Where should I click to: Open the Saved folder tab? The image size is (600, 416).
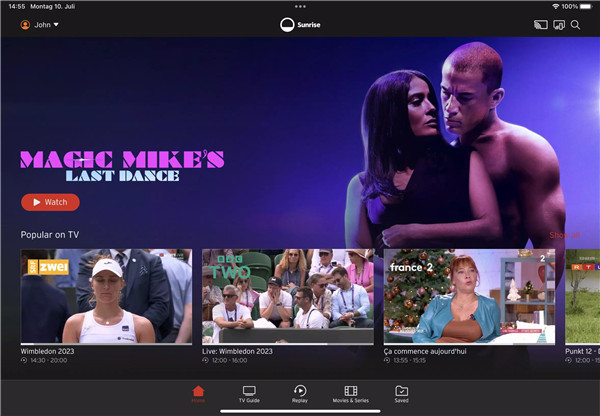coord(401,393)
